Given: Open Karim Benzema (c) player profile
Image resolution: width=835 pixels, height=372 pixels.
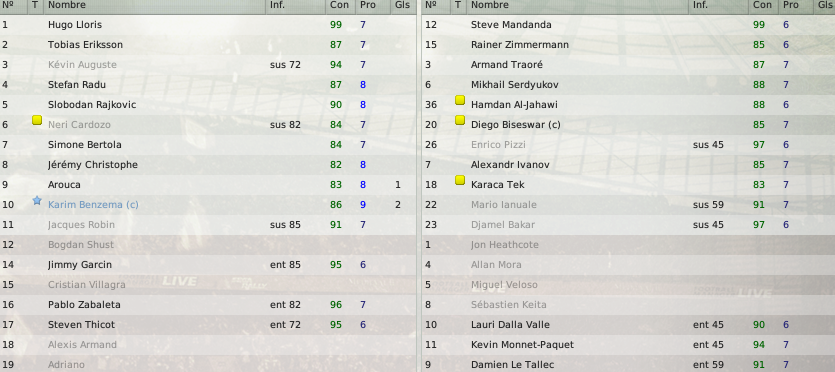Looking at the screenshot, I should click(93, 205).
